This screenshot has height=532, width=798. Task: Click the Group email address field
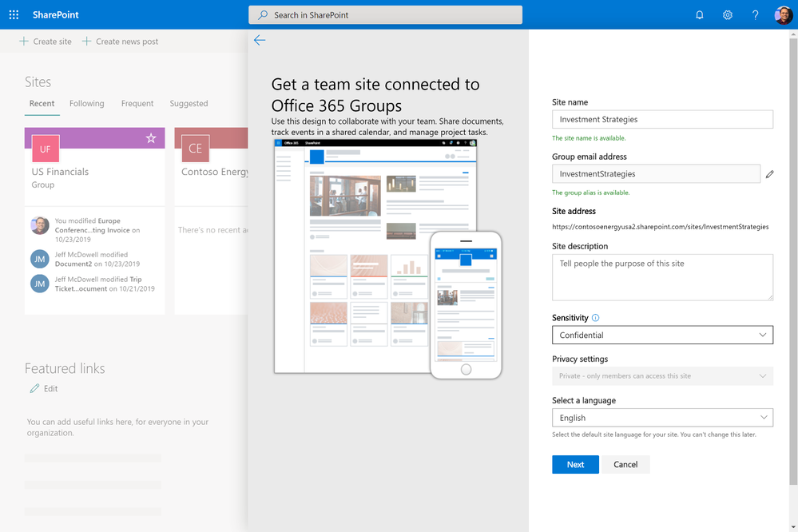tap(656, 173)
